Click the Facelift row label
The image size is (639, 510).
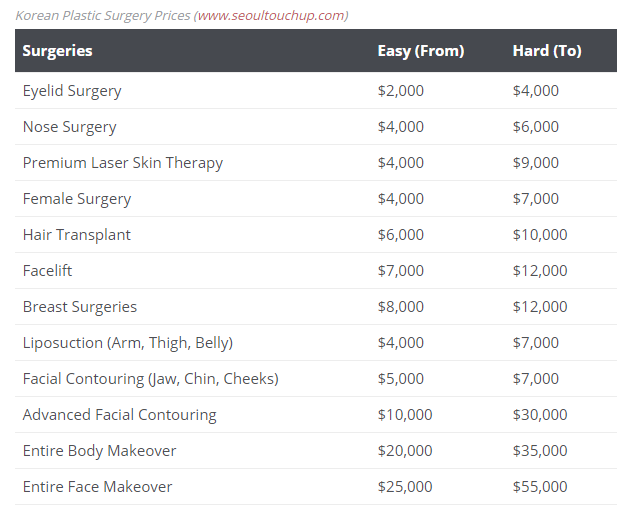[x=47, y=271]
